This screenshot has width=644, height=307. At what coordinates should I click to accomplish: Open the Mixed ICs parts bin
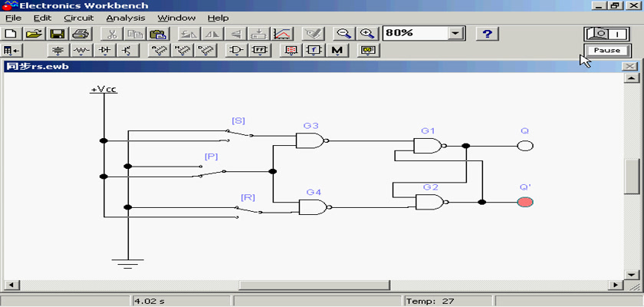pyautogui.click(x=182, y=51)
